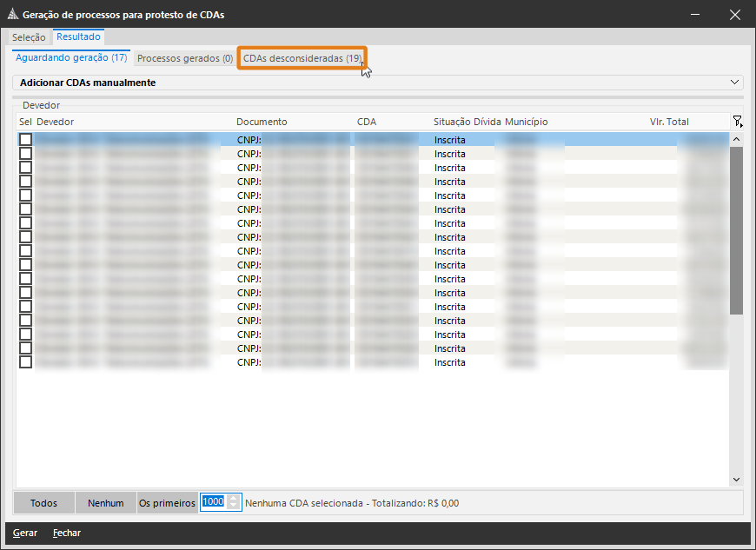Expand the Adicionar CDAs manualmente section
The image size is (756, 550).
(736, 83)
